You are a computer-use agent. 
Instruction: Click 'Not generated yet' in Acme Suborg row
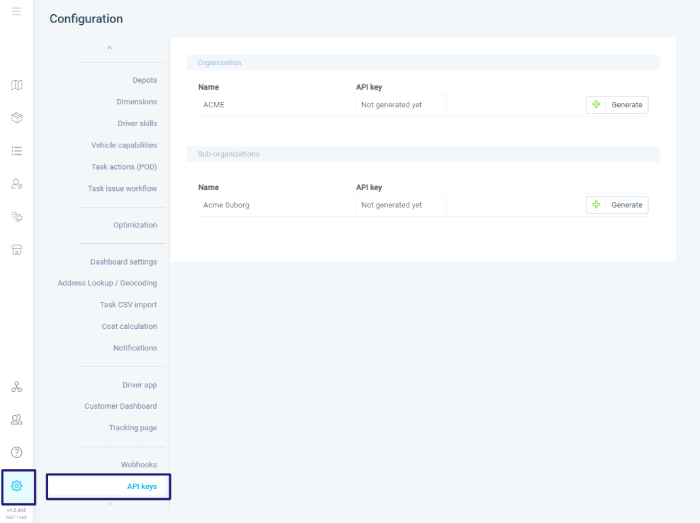392,205
